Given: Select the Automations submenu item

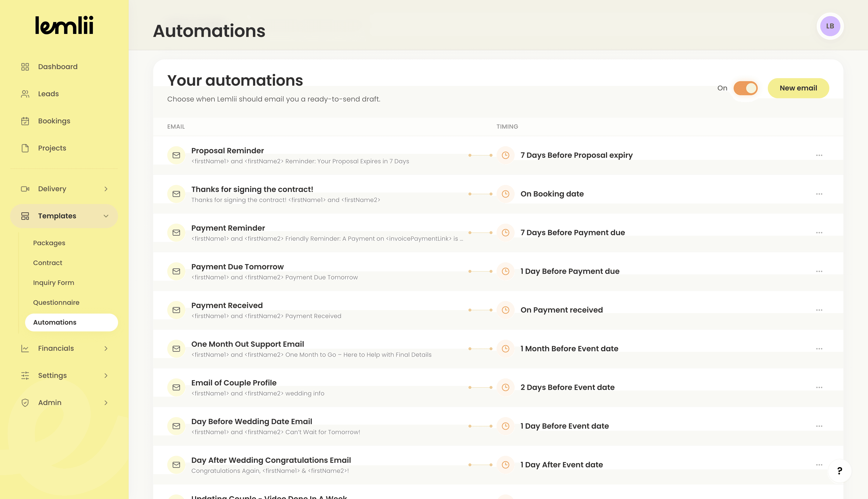Looking at the screenshot, I should tap(71, 322).
